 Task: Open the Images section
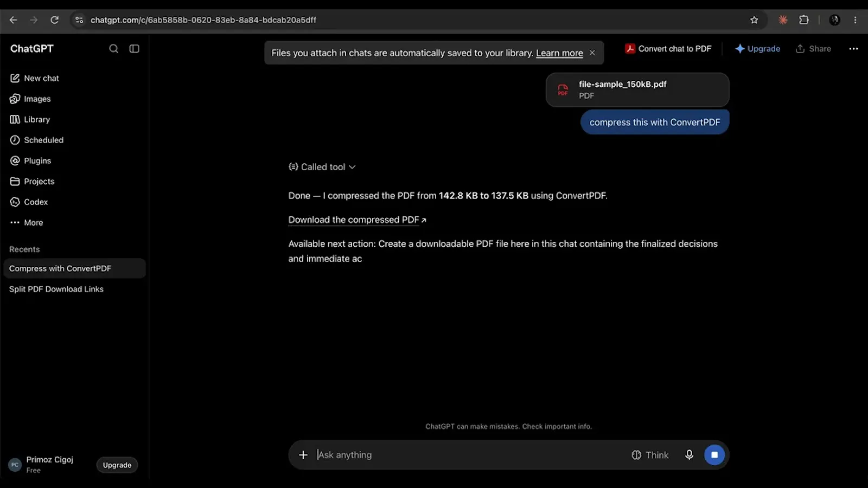pos(30,99)
